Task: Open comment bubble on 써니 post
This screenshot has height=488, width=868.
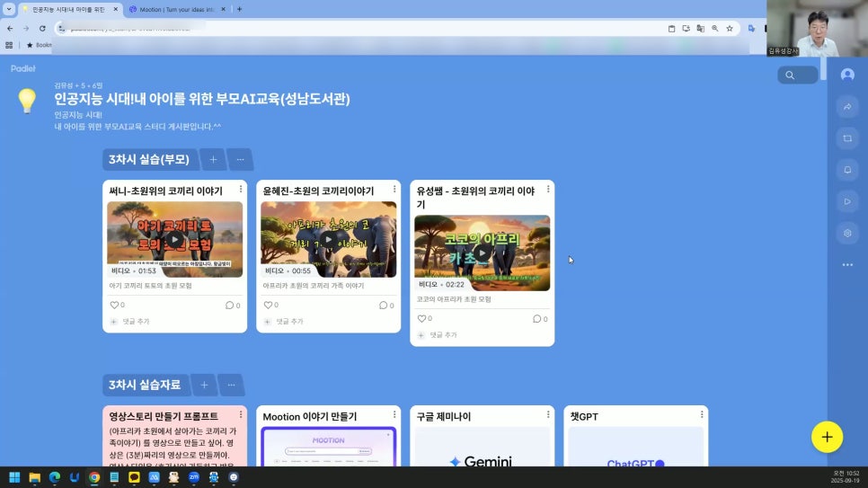Action: point(229,306)
